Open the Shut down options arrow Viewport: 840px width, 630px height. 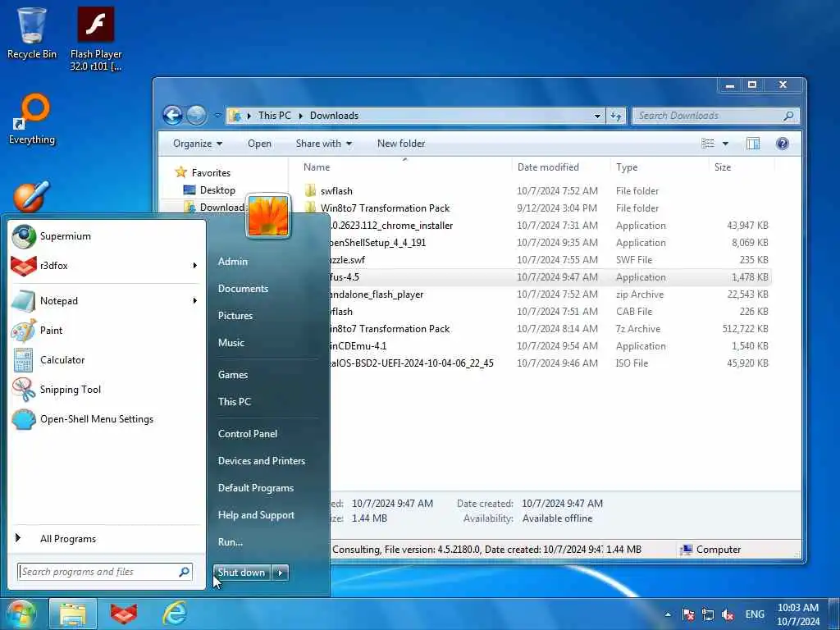click(x=281, y=573)
